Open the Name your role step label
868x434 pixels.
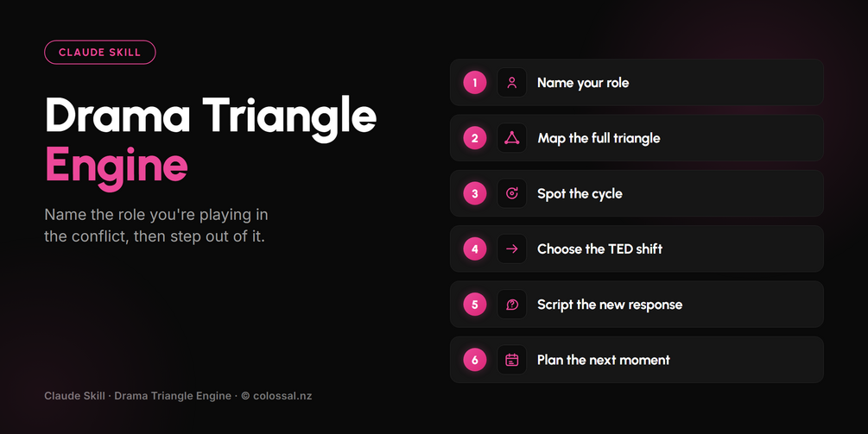coord(583,83)
